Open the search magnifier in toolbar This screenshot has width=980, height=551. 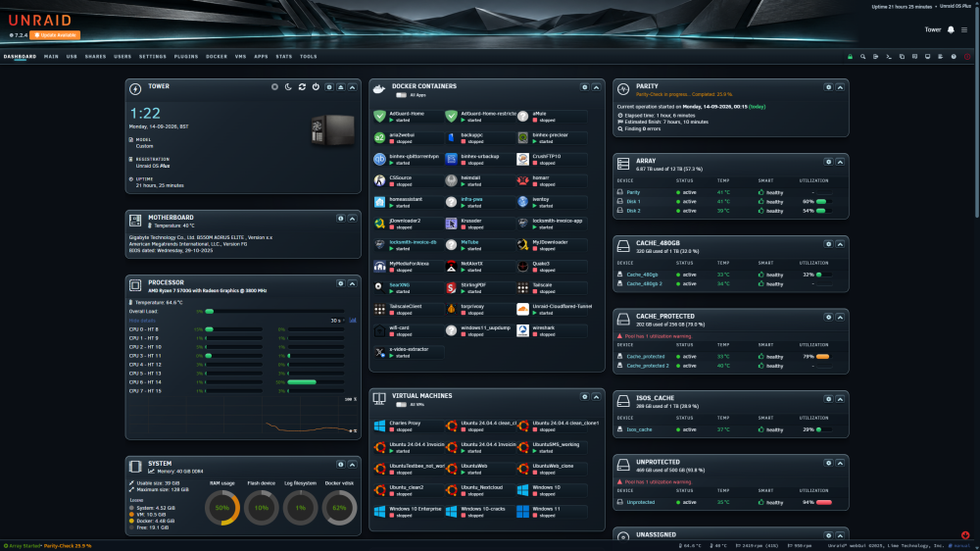click(x=863, y=56)
